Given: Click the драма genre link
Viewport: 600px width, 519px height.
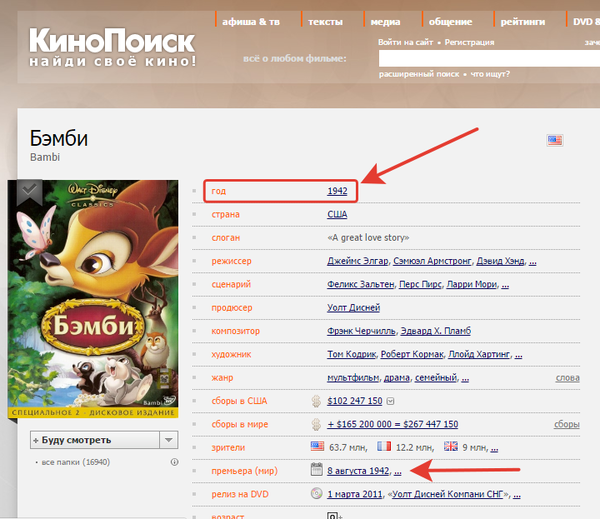Looking at the screenshot, I should 397,378.
